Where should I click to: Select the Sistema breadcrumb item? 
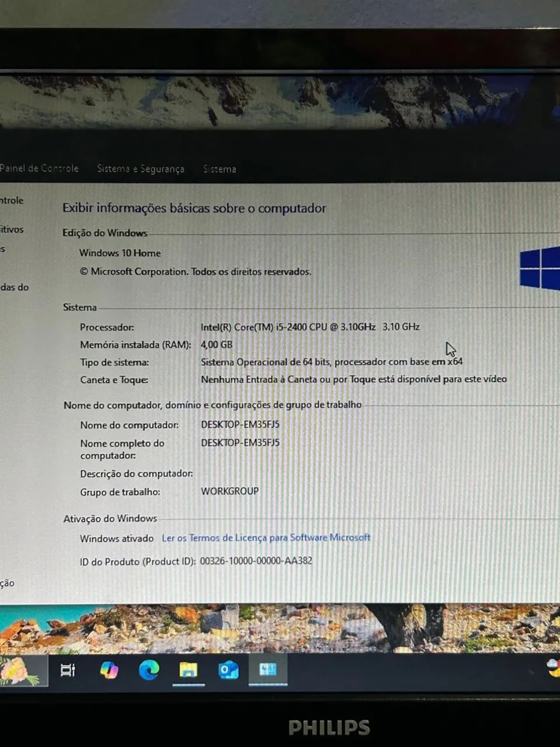(x=219, y=169)
